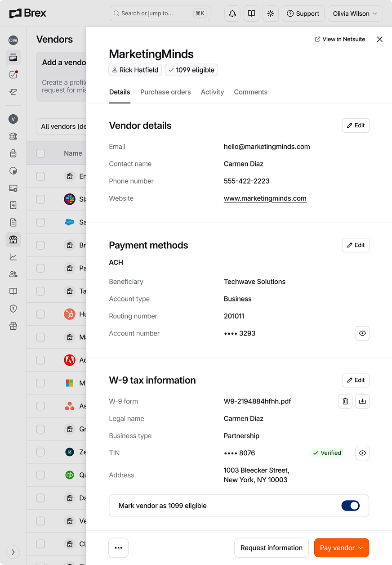
Task: Expand the sidebar with the arrow button
Action: click(x=13, y=552)
